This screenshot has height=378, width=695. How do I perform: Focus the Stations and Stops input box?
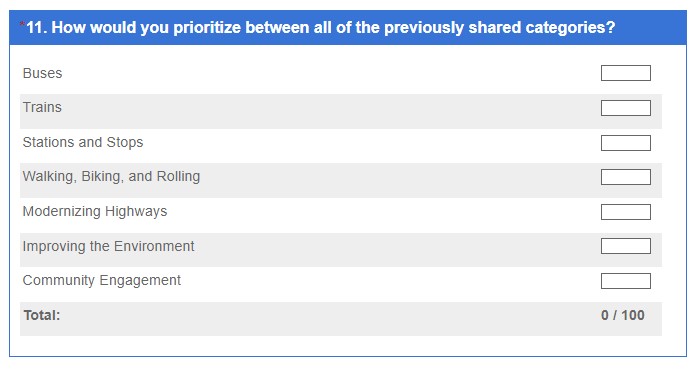pos(625,143)
